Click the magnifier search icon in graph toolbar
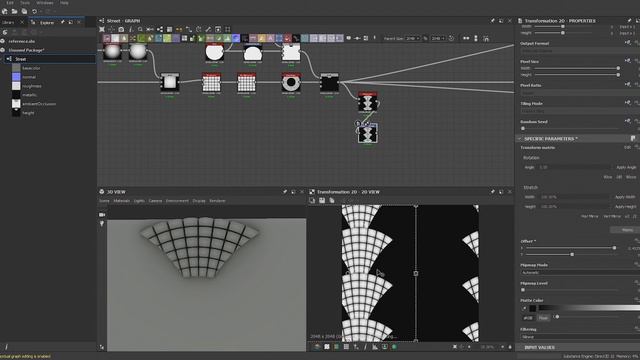Screen dimensions: 640x360 tap(140, 29)
